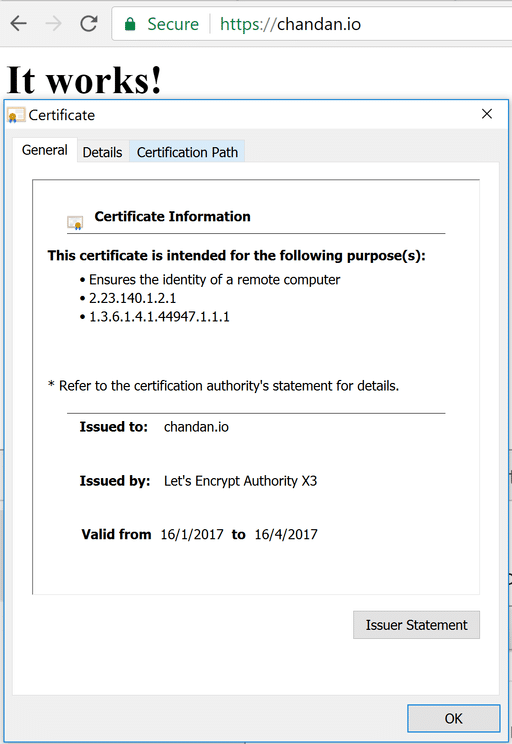Reload the page with the refresh icon

(89, 23)
